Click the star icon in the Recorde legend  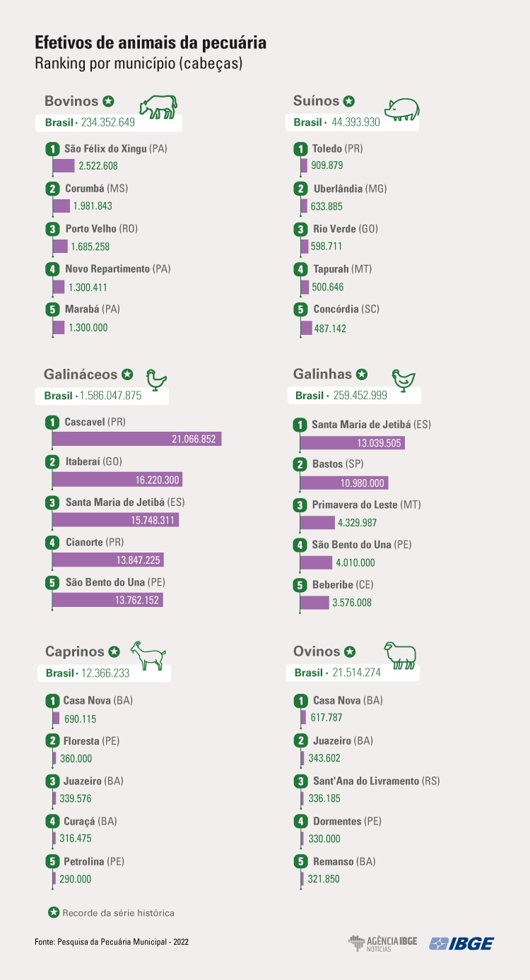tap(54, 912)
